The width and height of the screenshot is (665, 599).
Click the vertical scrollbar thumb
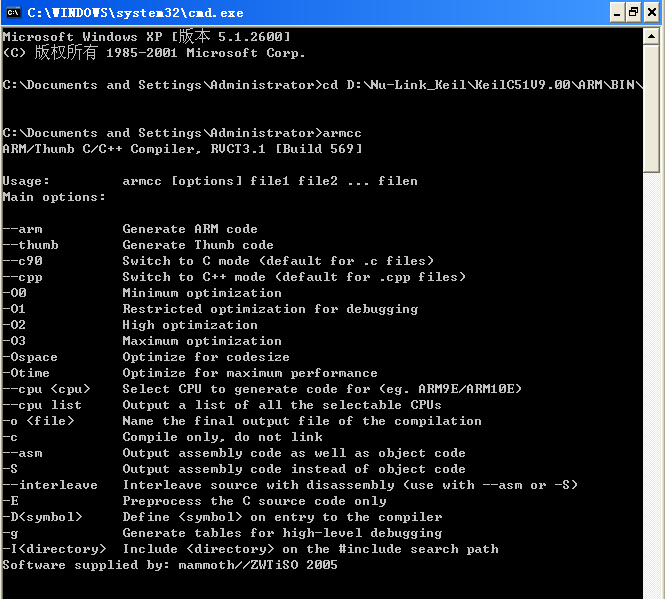click(x=651, y=108)
